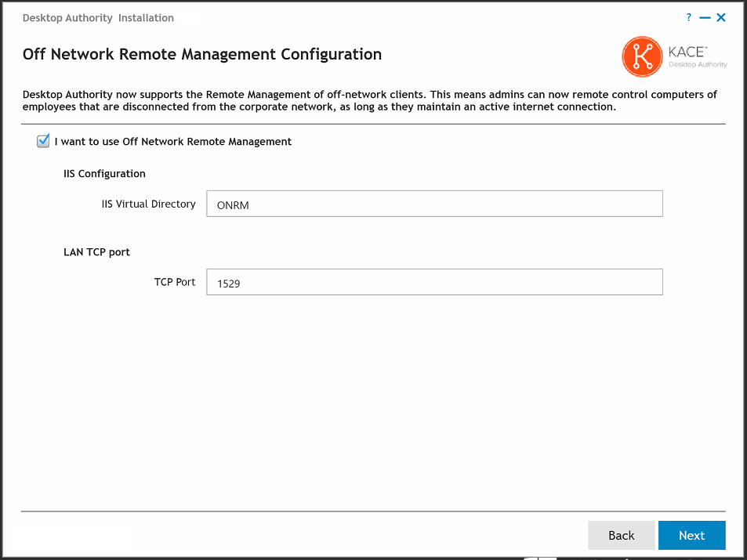
Task: Click the 'Desktop Authority Installation' title bar text
Action: coord(98,18)
